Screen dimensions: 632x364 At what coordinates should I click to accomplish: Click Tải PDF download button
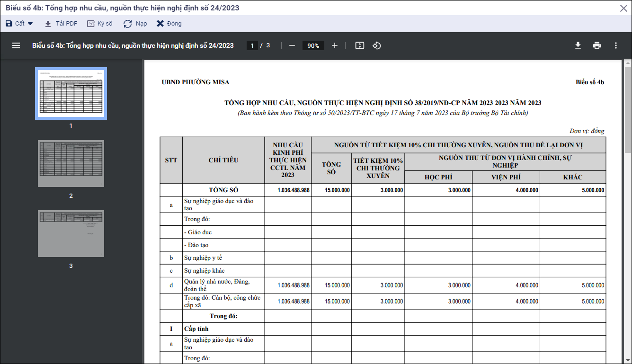[x=61, y=24]
